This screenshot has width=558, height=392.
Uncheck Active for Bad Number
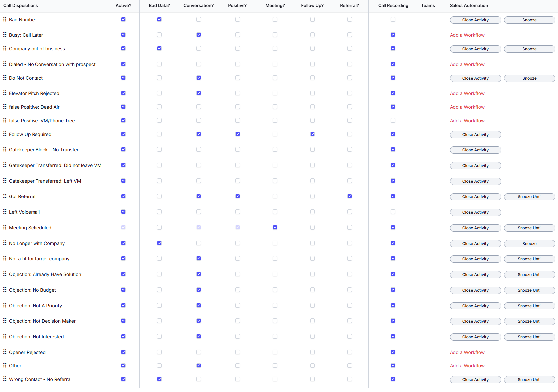point(123,19)
